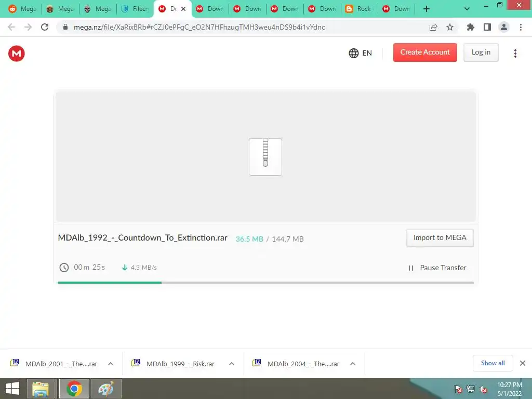Click the zip archive file thumbnail
532x399 pixels.
(x=265, y=157)
